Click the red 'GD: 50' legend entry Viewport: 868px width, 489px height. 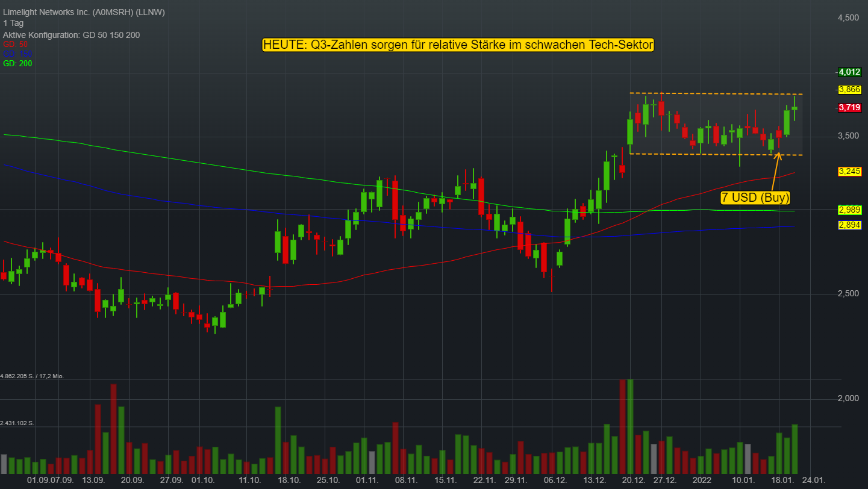tap(16, 45)
